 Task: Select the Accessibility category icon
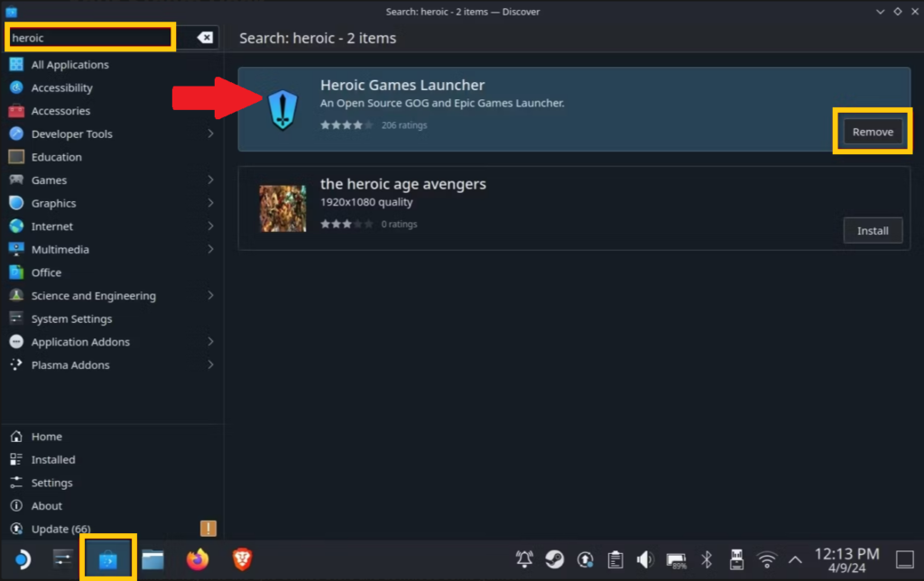(16, 88)
